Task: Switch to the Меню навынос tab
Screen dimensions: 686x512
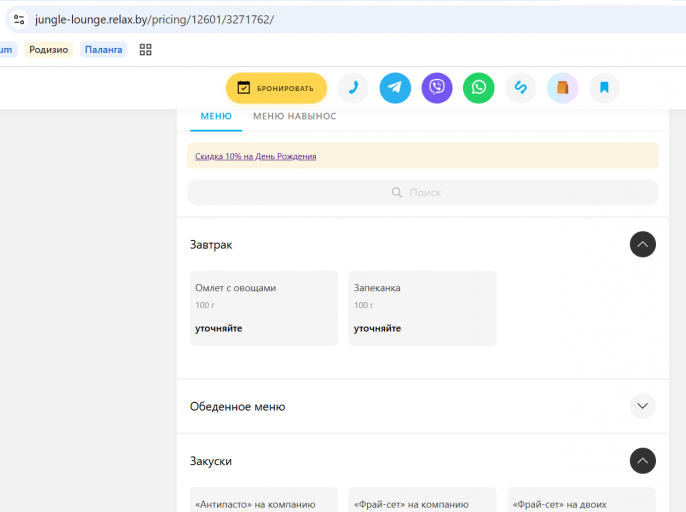Action: [294, 116]
